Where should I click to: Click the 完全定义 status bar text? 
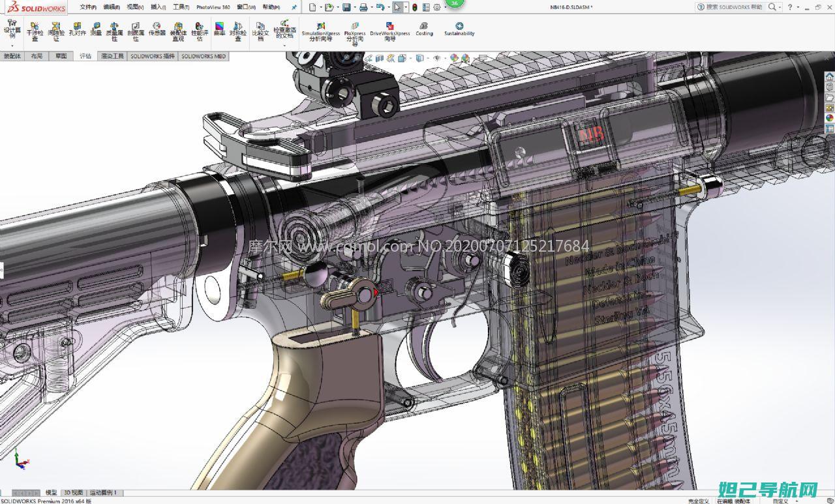pyautogui.click(x=699, y=501)
